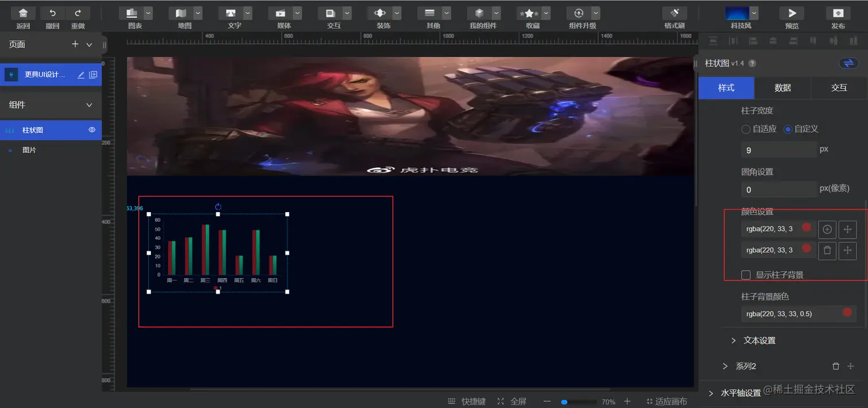This screenshot has width=868, height=408.
Task: Open the 科技风 theme dropdown arrow
Action: click(754, 13)
